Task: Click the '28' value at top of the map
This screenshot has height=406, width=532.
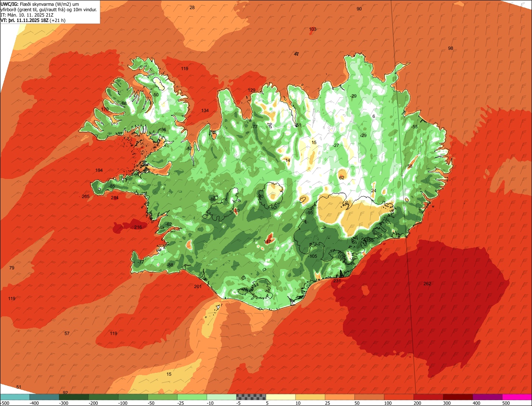Action: [x=192, y=8]
